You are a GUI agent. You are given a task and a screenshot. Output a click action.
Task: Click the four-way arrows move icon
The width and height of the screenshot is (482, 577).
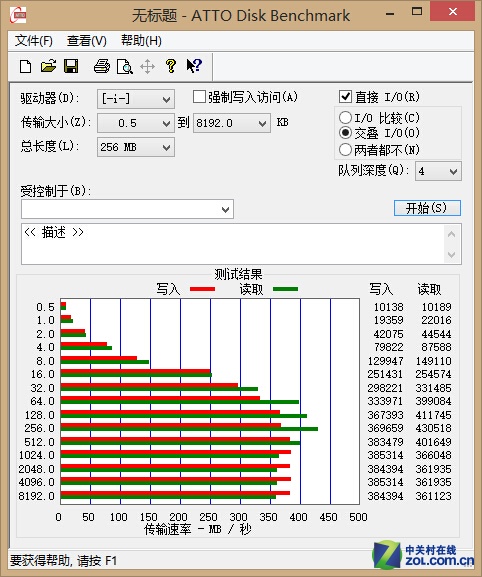pyautogui.click(x=147, y=67)
